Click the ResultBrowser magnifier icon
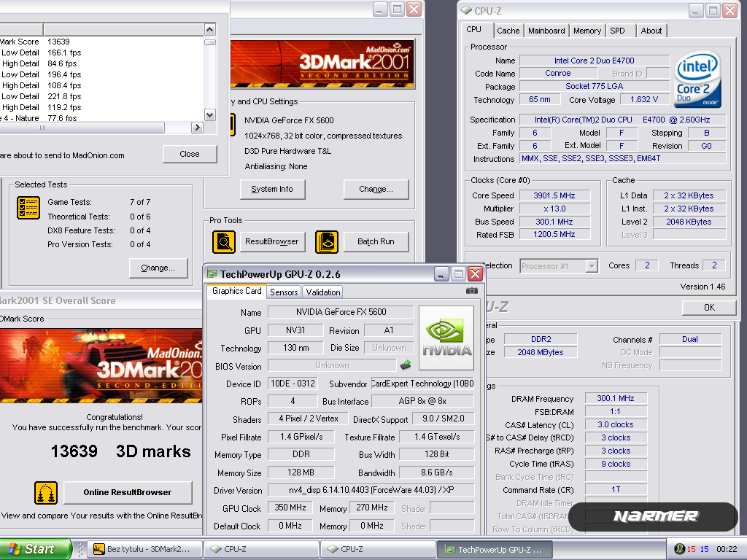Screen dimensions: 747x560 223,242
